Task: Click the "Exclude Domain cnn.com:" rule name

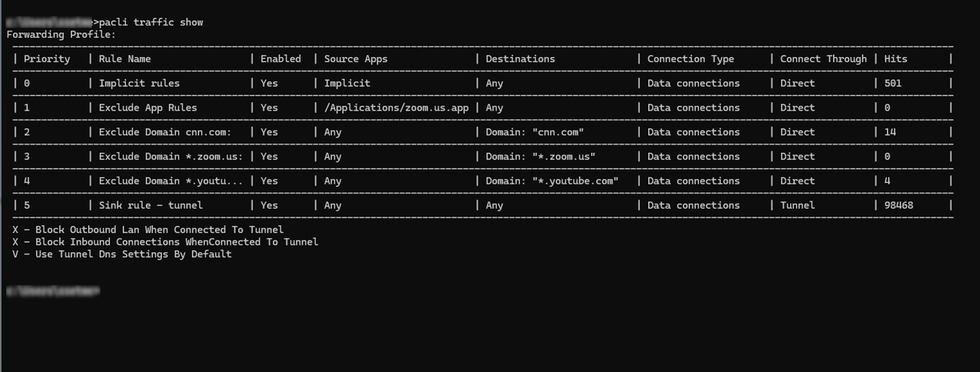Action: click(165, 132)
